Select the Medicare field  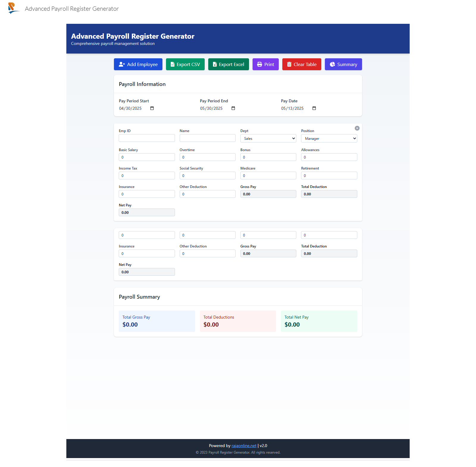[268, 175]
